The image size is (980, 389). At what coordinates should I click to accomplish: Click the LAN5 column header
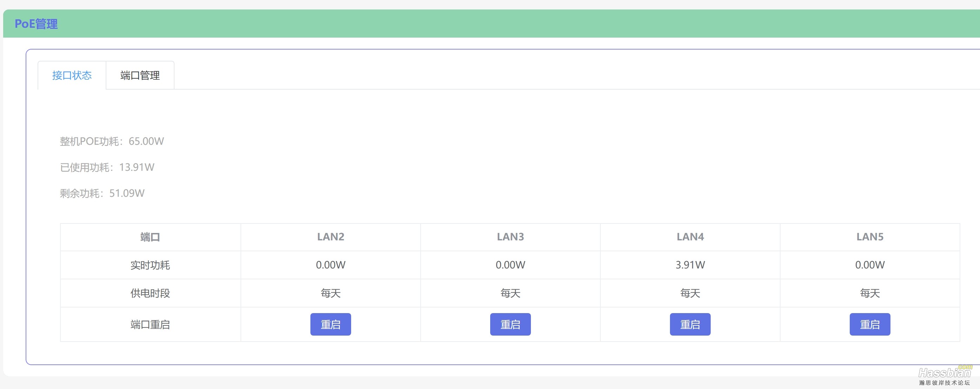point(870,237)
